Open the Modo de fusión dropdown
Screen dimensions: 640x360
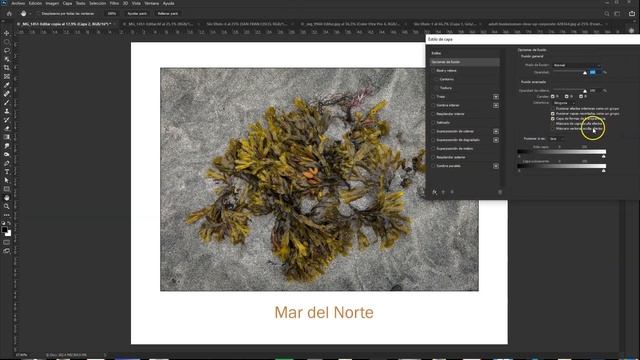[577, 65]
